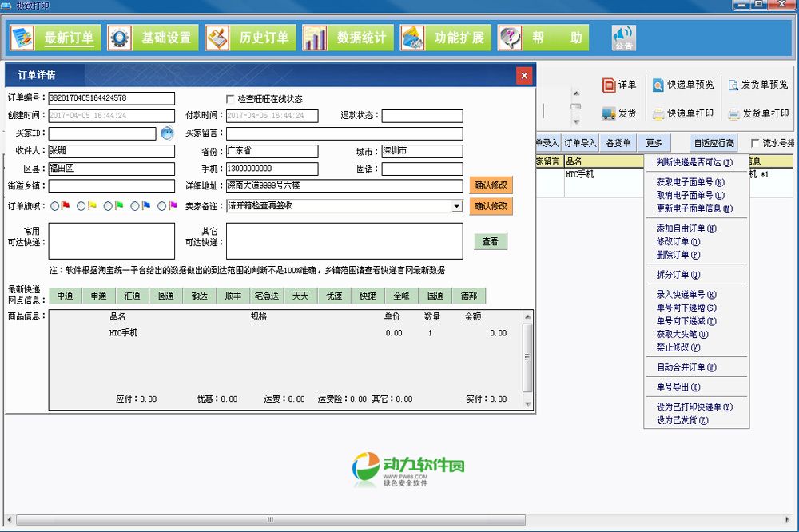Tick the 流水号 checkbox

pos(755,144)
